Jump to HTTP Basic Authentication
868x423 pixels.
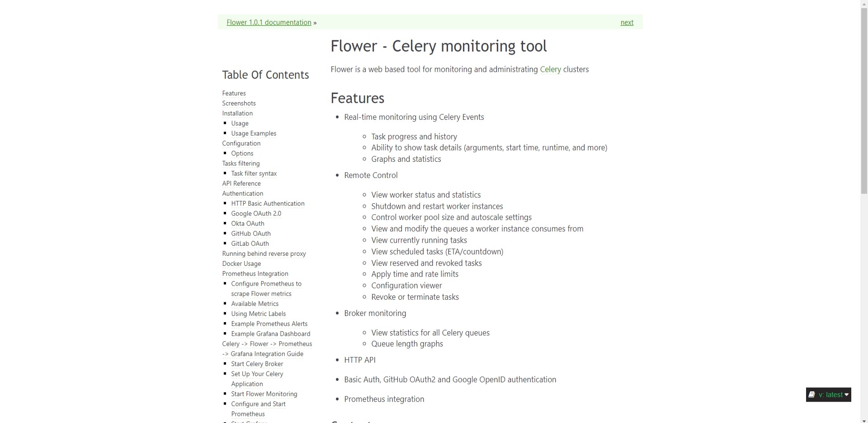pyautogui.click(x=268, y=204)
